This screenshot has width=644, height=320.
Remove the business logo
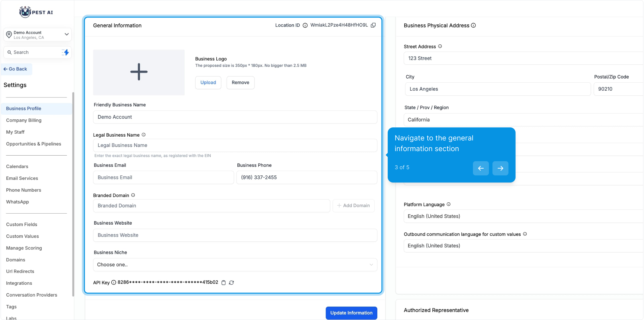(240, 83)
